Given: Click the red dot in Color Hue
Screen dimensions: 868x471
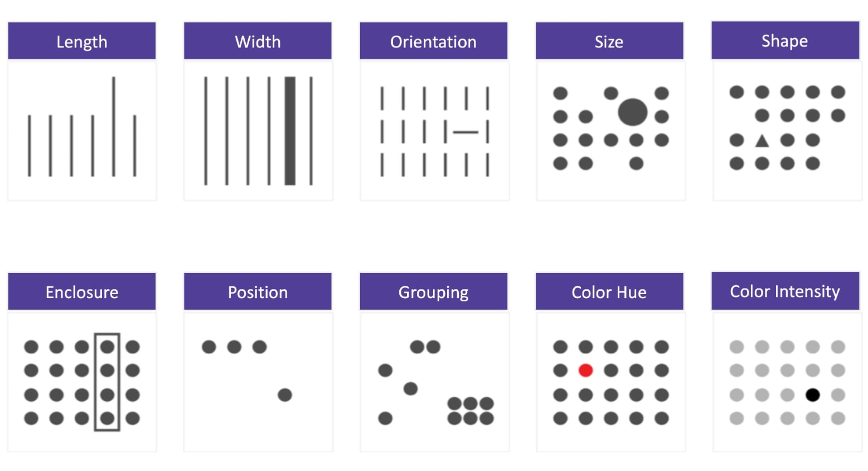Looking at the screenshot, I should (585, 370).
